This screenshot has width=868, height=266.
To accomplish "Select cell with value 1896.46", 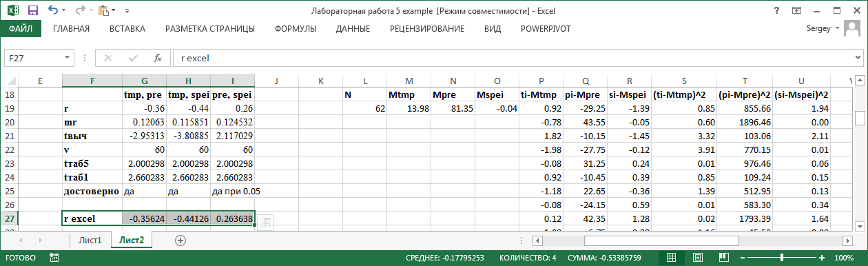I will coord(744,122).
